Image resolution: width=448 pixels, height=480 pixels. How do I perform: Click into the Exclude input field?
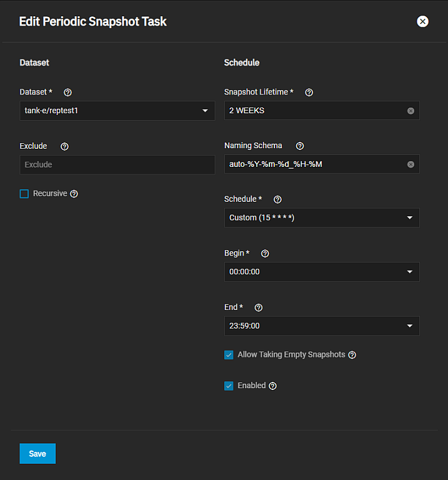117,165
